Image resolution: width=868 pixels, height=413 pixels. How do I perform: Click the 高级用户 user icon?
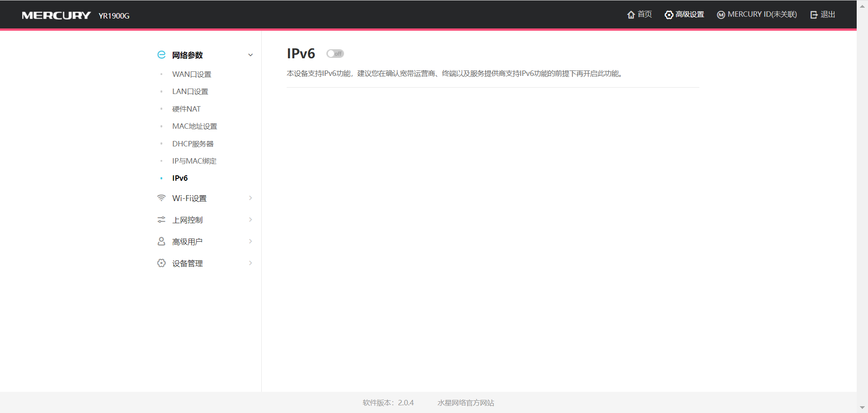click(161, 241)
